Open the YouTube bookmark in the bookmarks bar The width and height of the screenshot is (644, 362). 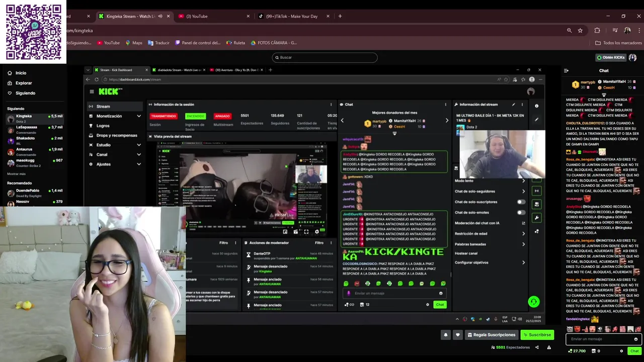tap(109, 43)
